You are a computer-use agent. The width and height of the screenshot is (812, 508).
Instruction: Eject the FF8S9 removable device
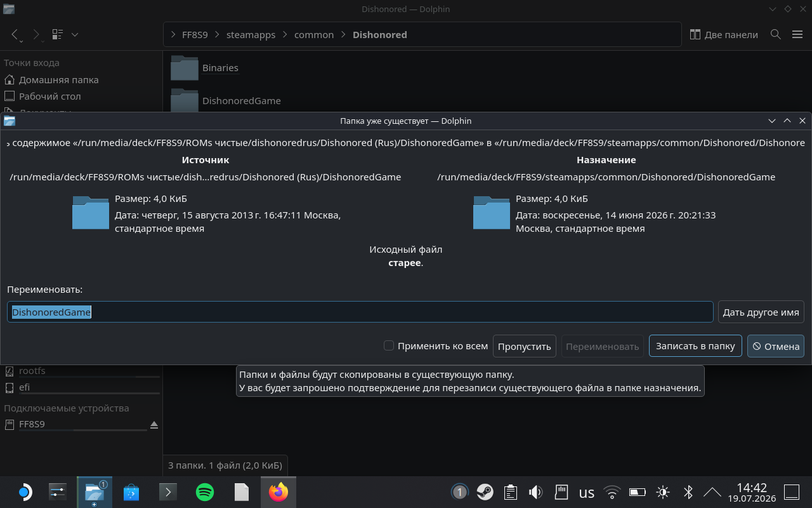point(154,424)
